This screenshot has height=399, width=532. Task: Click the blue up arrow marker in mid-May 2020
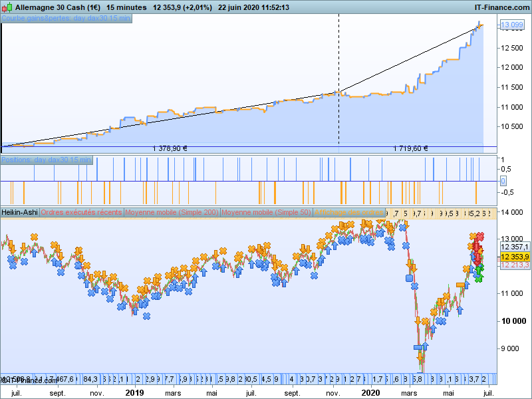click(460, 310)
